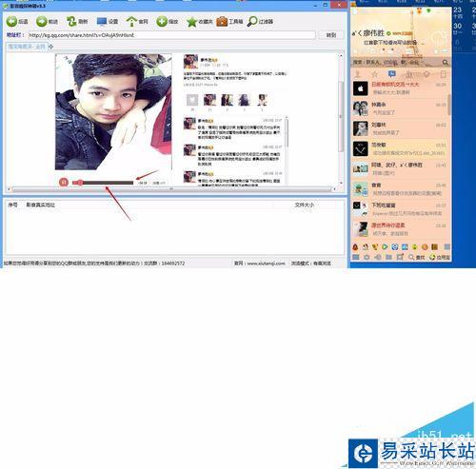Click the green play icon in the QQ app bar
Screen dimensions: 476x469
(x=385, y=246)
